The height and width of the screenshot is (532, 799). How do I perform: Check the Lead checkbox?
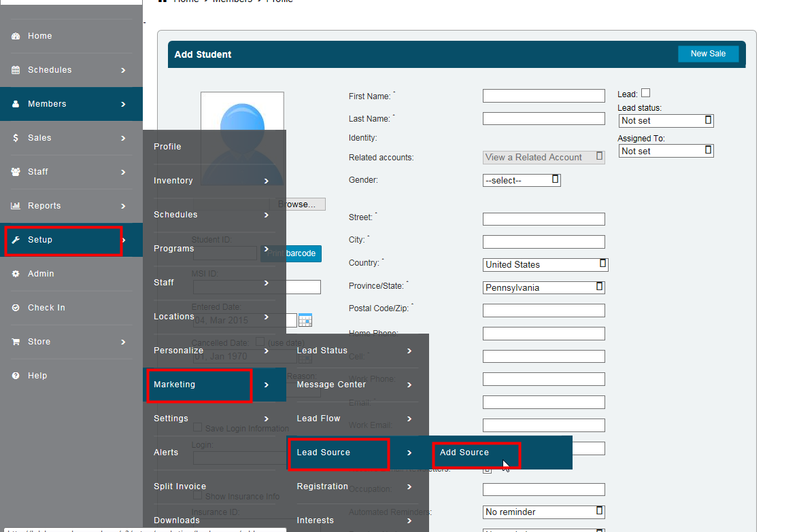(x=645, y=93)
